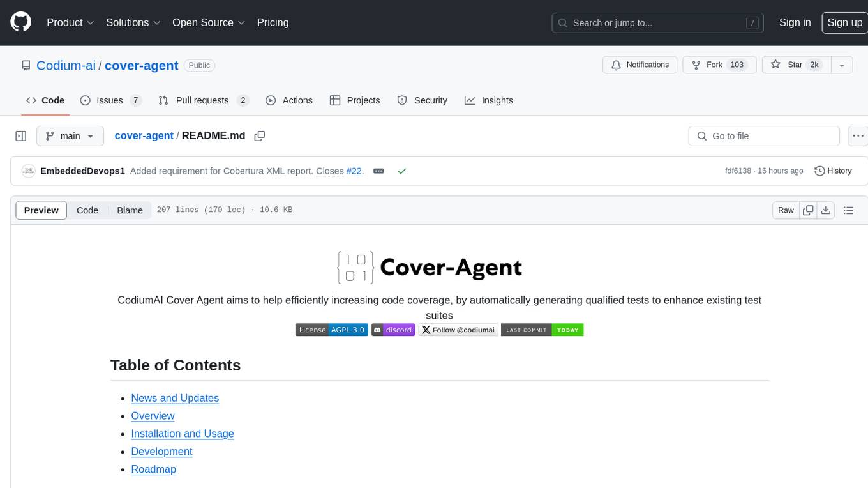Open the main branch selector

[x=70, y=136]
